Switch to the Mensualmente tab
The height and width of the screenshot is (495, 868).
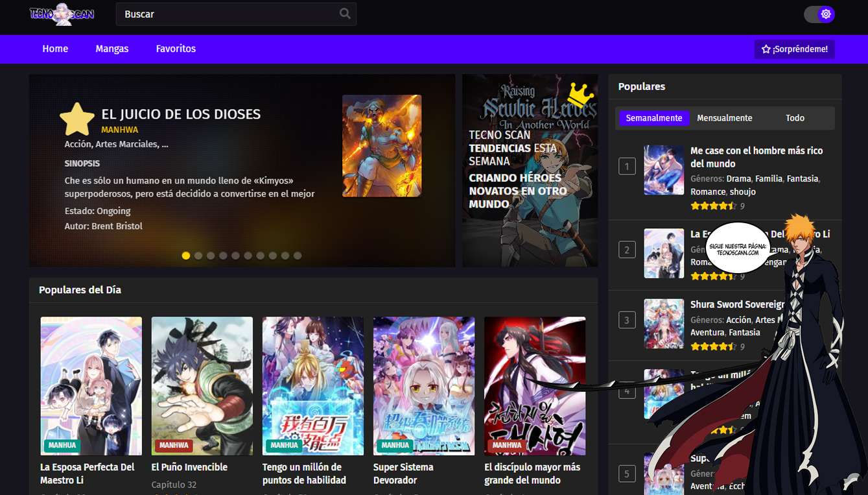(724, 118)
